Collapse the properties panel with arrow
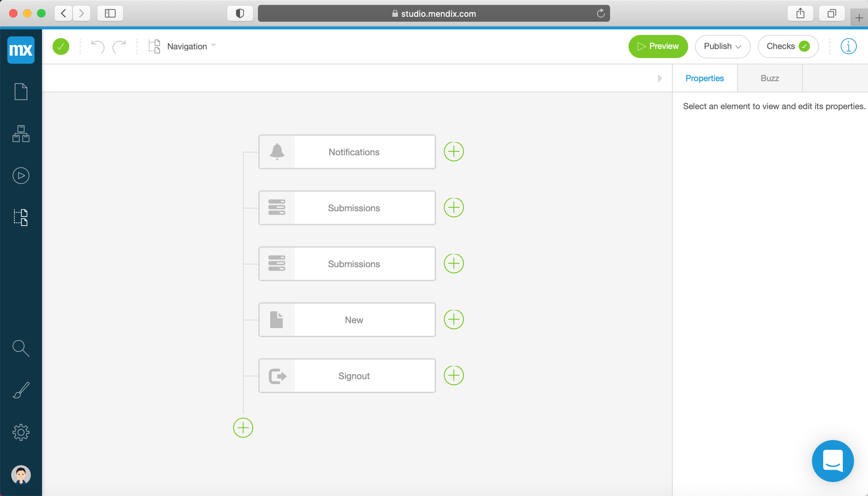 (660, 78)
